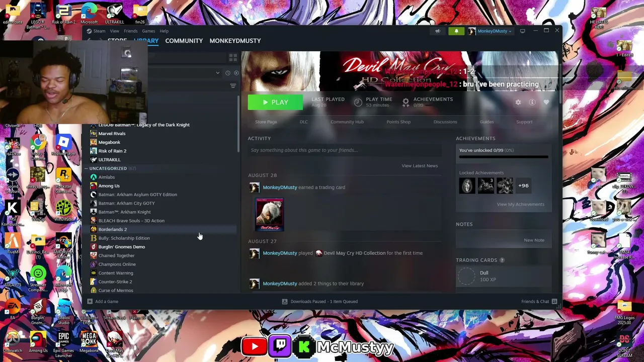
Task: Click the Devil May Cry HD Collection activity link
Action: (355, 253)
